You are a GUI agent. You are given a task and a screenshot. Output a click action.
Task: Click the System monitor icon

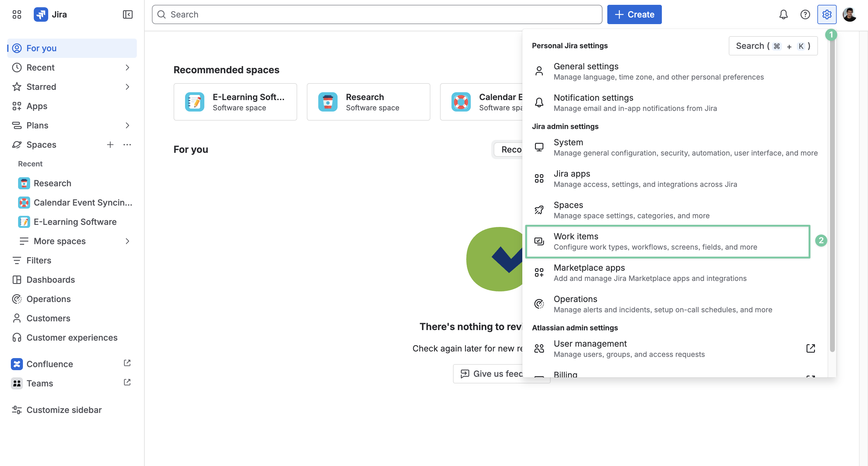[539, 147]
